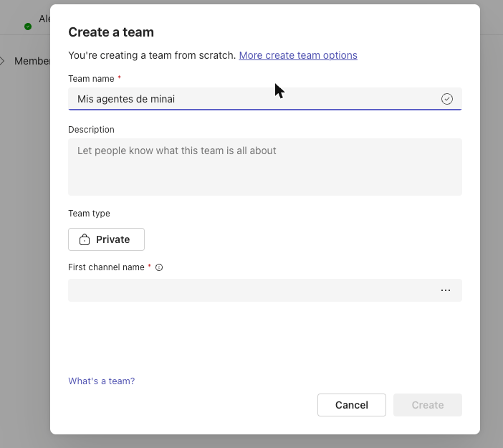Open the Private team type dropdown

click(106, 239)
